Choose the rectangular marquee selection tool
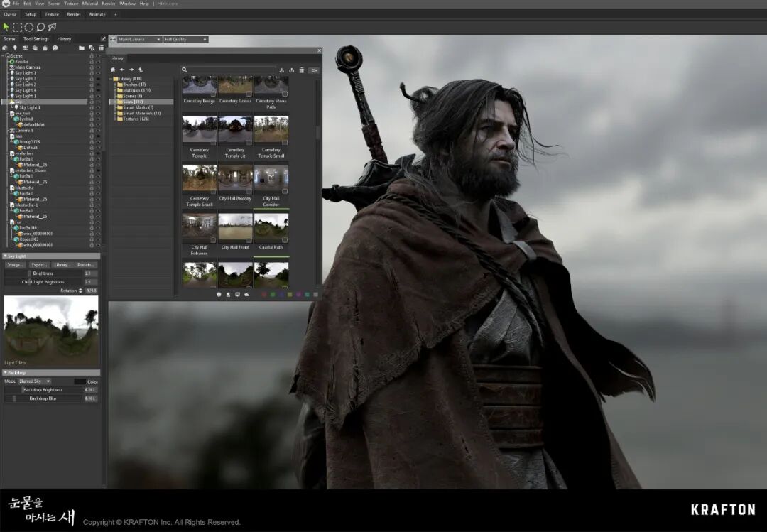 coord(17,28)
